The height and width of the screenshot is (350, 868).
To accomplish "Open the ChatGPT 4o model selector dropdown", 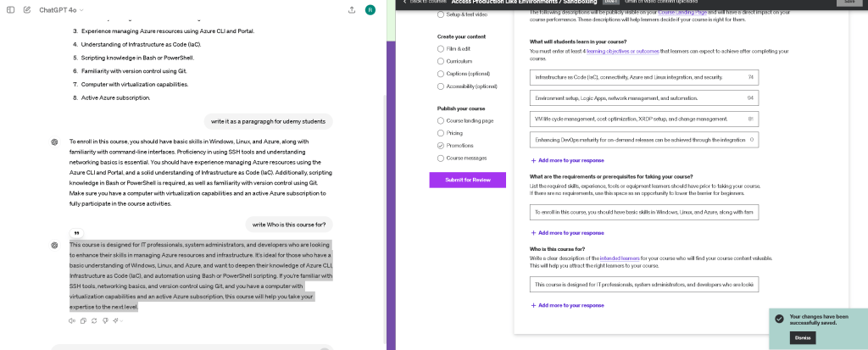I will [x=61, y=10].
